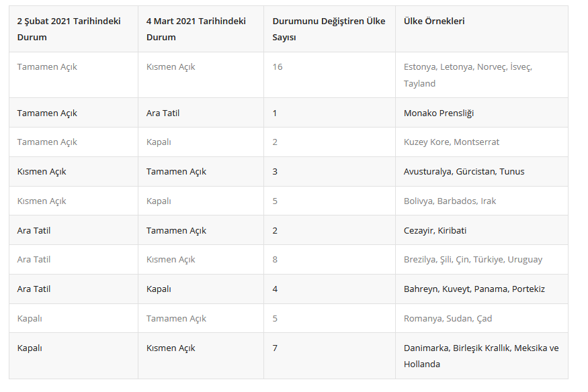Select the country count value 7
Viewport: 588px width, 392px height.
click(x=276, y=348)
